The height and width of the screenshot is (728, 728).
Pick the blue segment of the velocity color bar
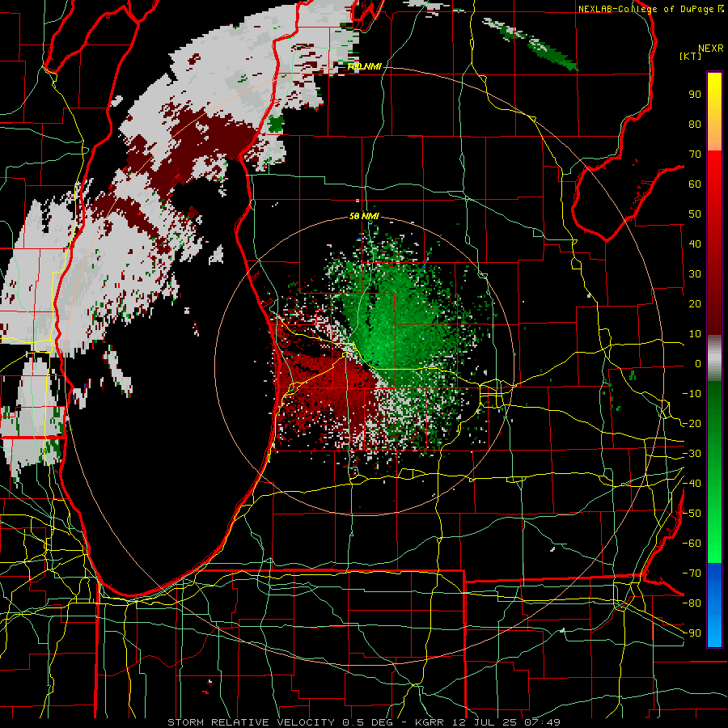click(714, 605)
